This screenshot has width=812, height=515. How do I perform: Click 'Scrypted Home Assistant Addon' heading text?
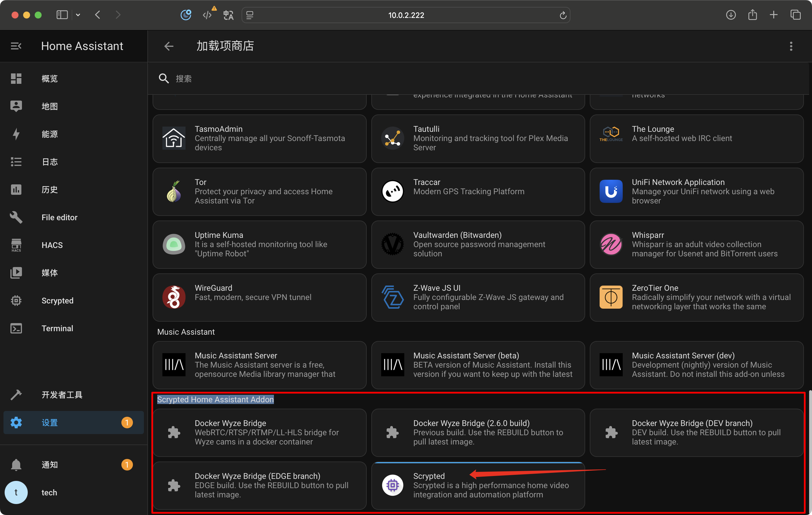216,399
